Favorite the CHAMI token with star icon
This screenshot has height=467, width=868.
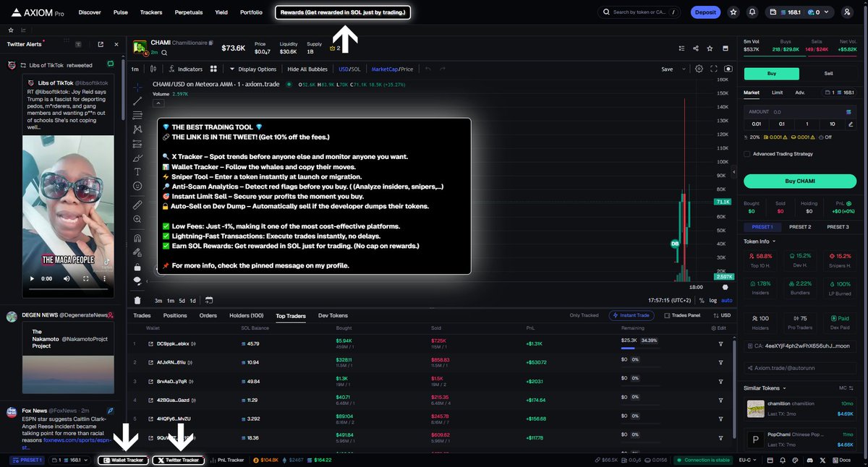[x=710, y=48]
